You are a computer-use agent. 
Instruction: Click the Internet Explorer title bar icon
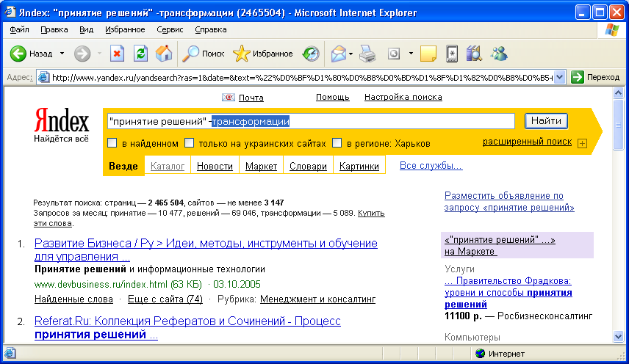(10, 12)
